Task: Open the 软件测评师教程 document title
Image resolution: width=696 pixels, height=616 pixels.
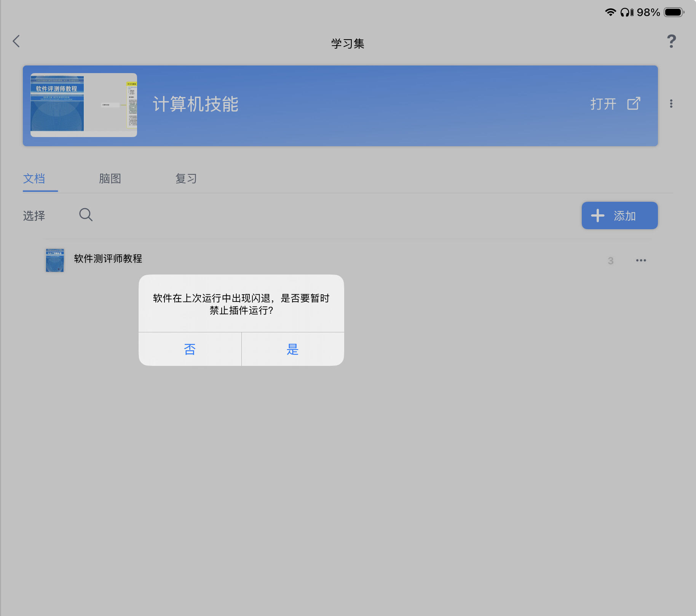Action: [108, 259]
